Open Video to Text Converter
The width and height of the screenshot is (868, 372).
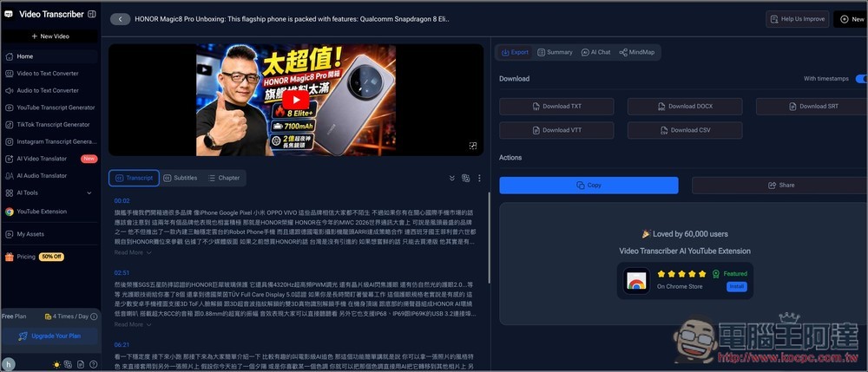tap(49, 74)
